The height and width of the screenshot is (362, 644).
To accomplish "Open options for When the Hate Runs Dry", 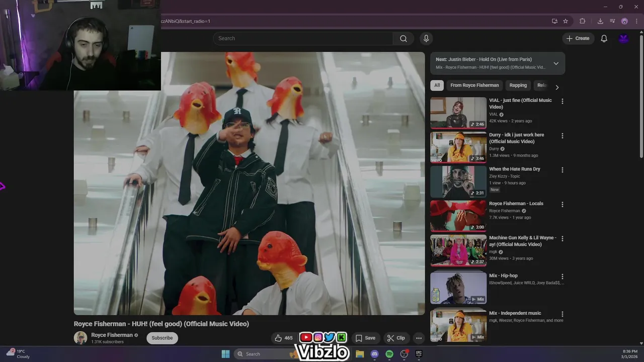I will pos(562,170).
